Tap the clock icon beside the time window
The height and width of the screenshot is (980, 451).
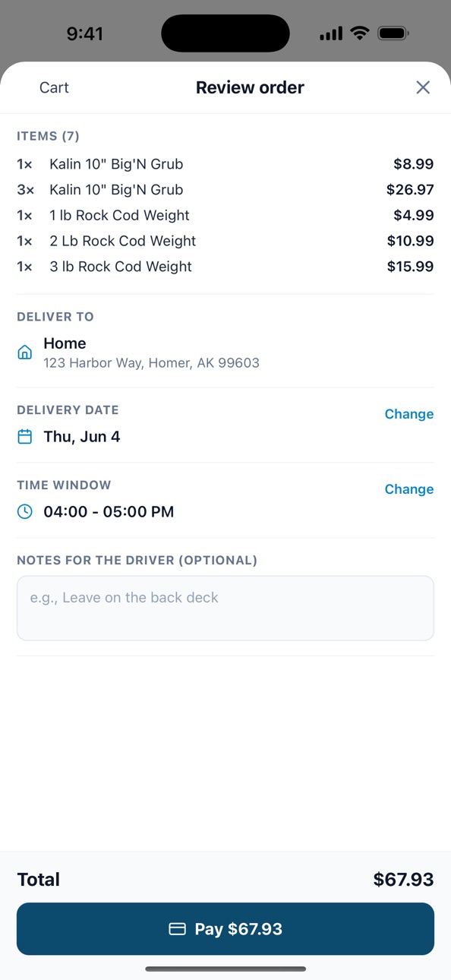(25, 512)
